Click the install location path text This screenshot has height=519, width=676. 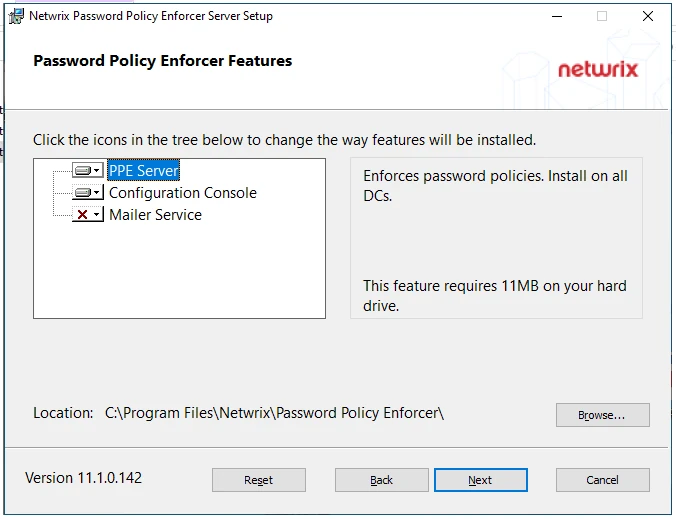tap(274, 413)
